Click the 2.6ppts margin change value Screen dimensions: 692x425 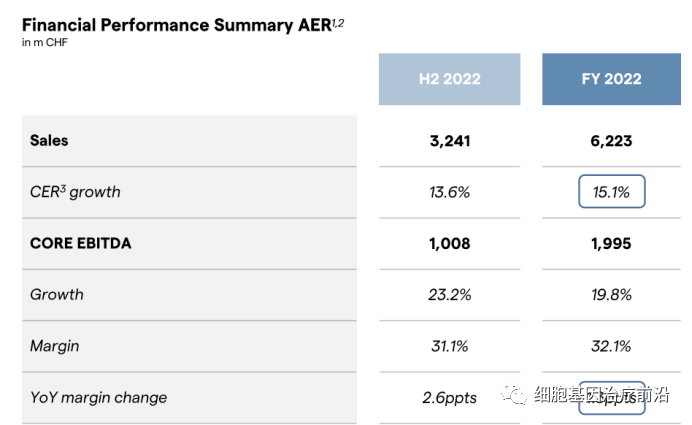pos(449,397)
